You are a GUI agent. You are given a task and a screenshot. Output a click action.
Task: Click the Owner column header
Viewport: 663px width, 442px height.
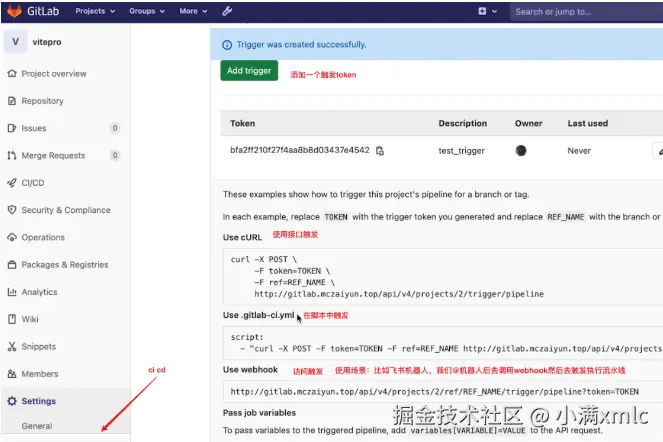click(529, 124)
